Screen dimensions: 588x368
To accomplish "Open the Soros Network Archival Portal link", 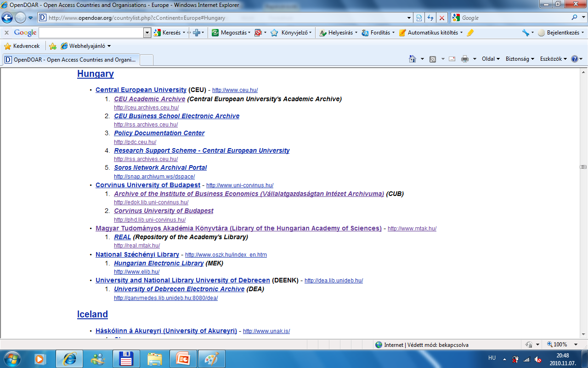I will [x=160, y=167].
